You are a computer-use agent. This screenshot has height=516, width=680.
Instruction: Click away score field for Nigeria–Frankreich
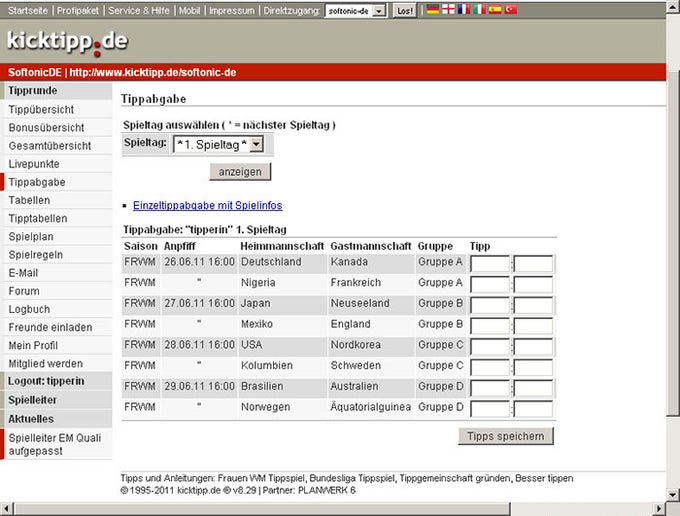533,284
